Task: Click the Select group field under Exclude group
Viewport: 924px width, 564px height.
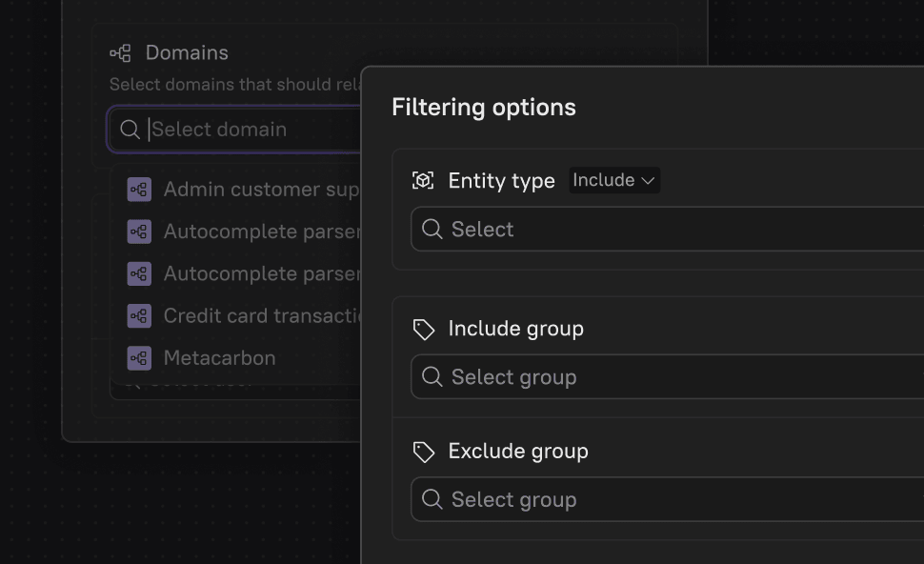Action: [572, 499]
